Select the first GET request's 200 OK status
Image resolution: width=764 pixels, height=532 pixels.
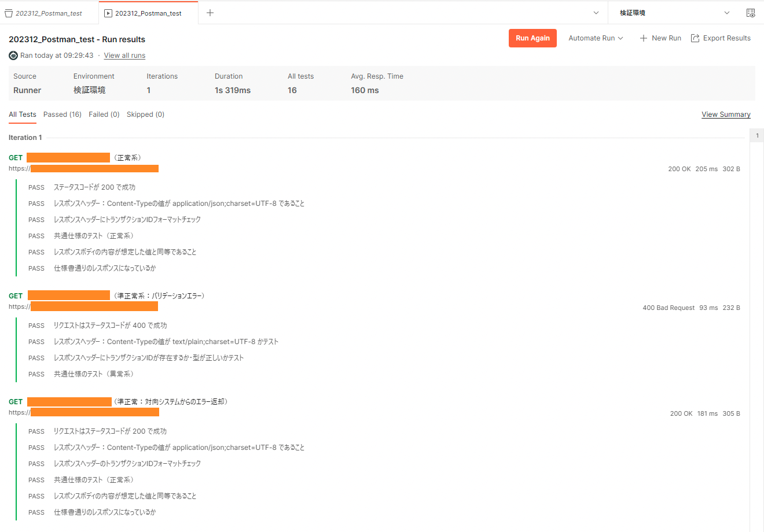pyautogui.click(x=679, y=168)
